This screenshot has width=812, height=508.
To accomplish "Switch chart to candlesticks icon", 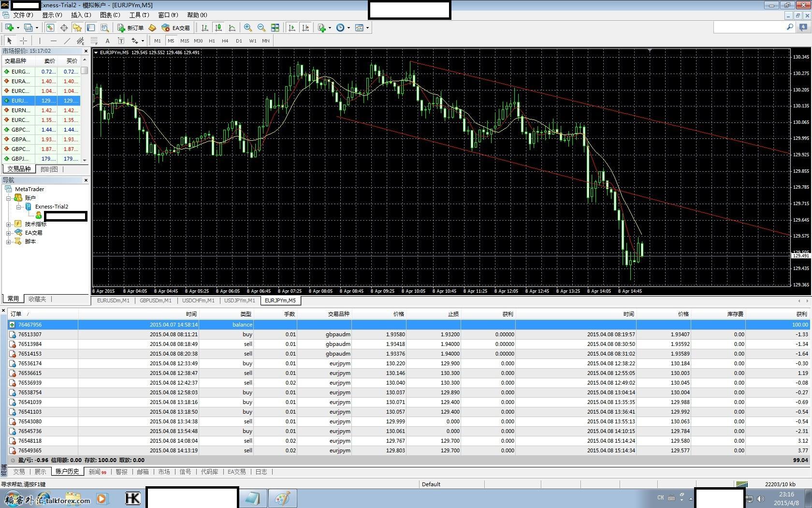I will (218, 28).
